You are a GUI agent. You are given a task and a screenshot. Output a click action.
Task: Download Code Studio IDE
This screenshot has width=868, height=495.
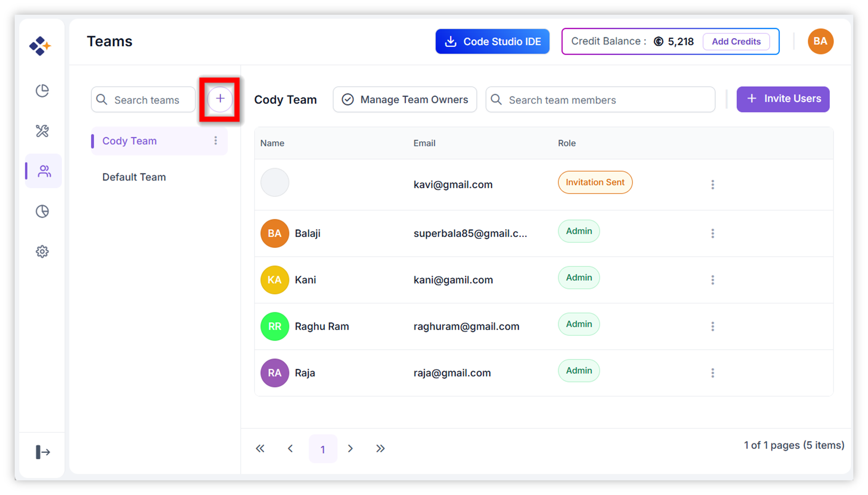point(492,41)
